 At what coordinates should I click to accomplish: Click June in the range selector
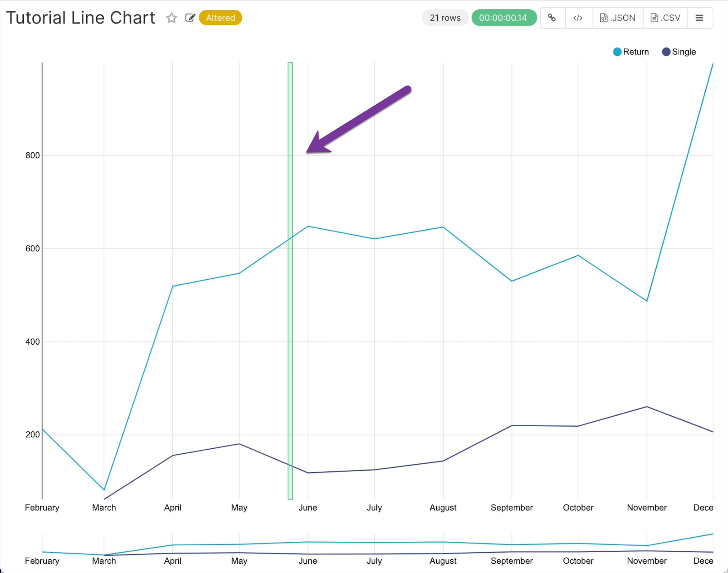[308, 561]
